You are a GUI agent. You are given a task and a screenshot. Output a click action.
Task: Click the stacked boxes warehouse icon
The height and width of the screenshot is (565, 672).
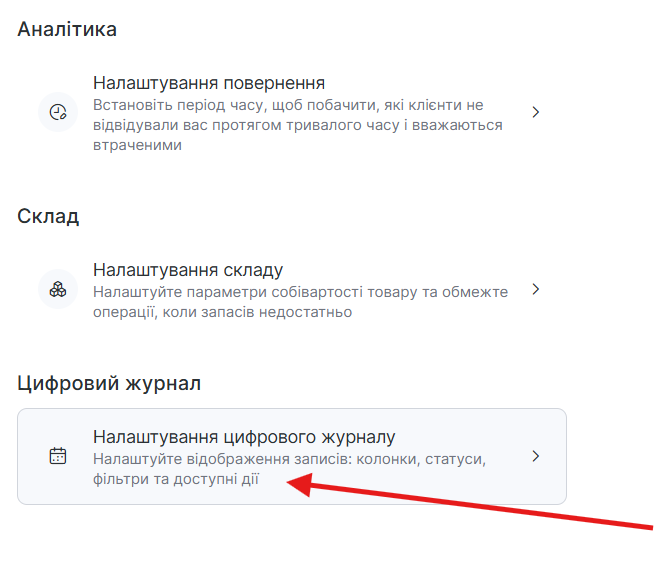tap(58, 289)
